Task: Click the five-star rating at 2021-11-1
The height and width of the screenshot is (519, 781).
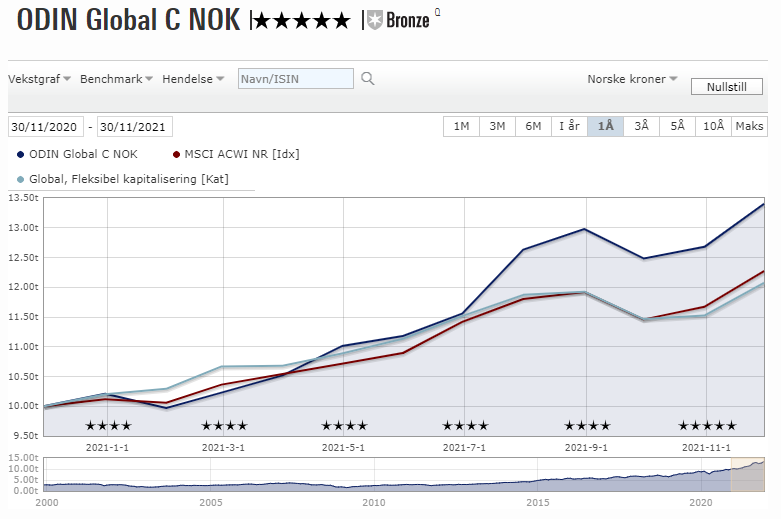Action: pyautogui.click(x=707, y=426)
